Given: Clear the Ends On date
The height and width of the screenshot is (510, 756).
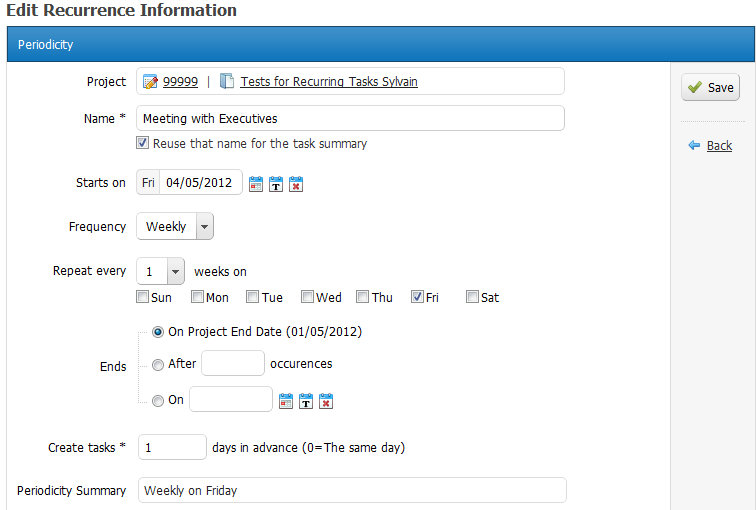Looking at the screenshot, I should (x=326, y=401).
